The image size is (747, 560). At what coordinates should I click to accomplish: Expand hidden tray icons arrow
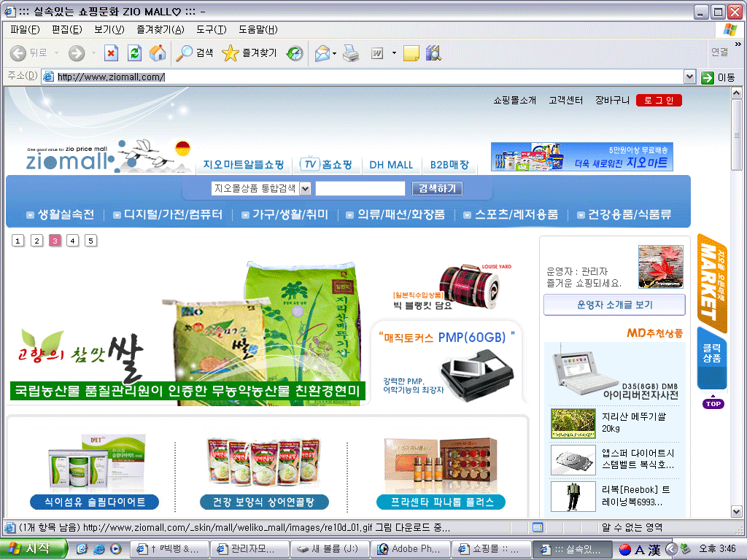tap(671, 550)
